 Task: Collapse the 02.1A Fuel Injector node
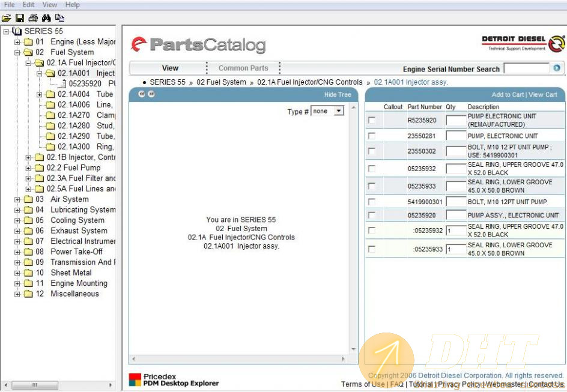(x=28, y=63)
